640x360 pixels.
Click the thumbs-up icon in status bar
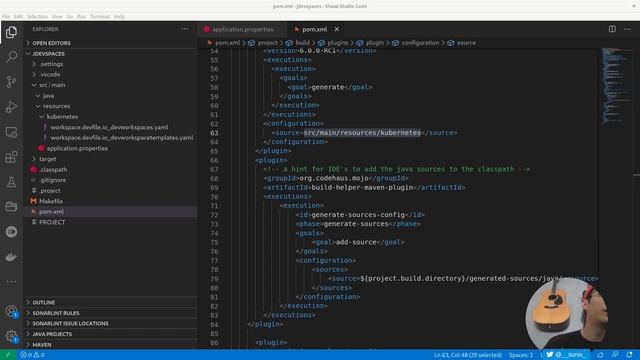[x=600, y=355]
